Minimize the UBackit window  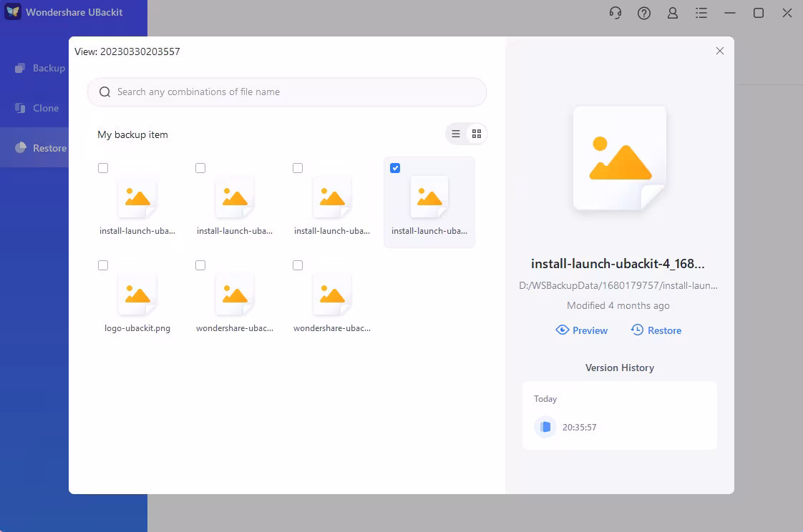(x=730, y=13)
